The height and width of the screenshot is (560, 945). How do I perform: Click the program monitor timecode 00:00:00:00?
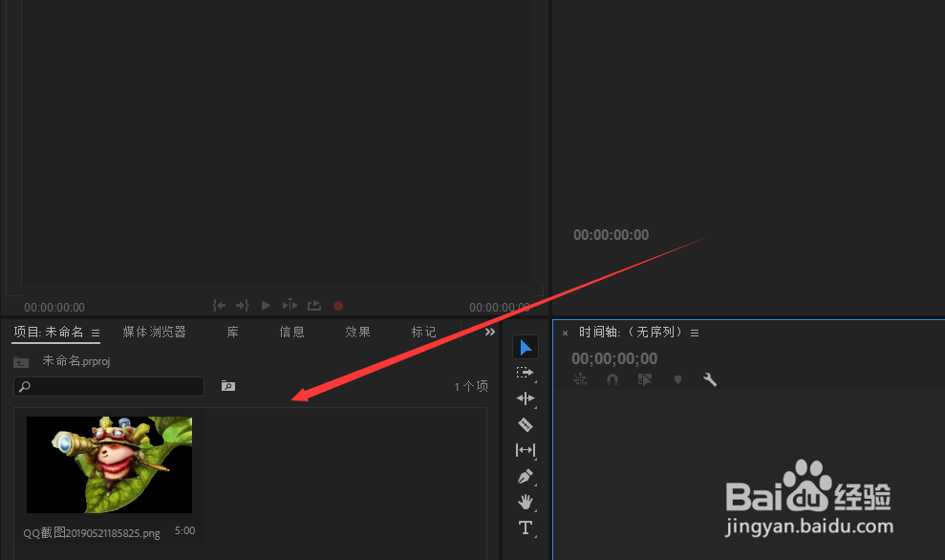click(612, 235)
